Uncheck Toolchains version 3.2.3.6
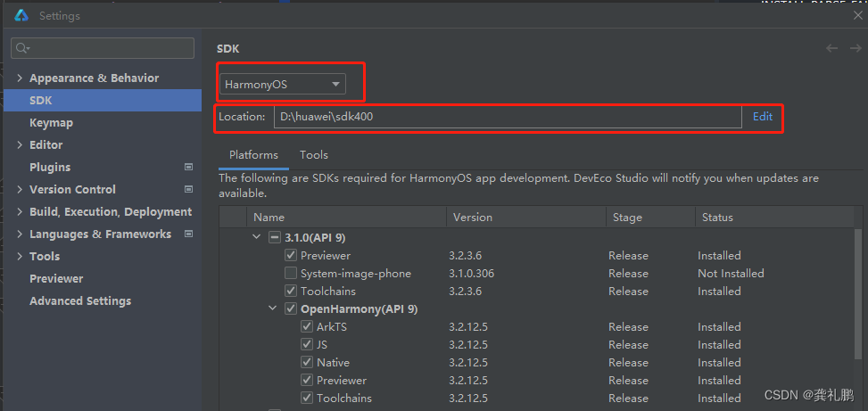868x411 pixels. tap(291, 291)
